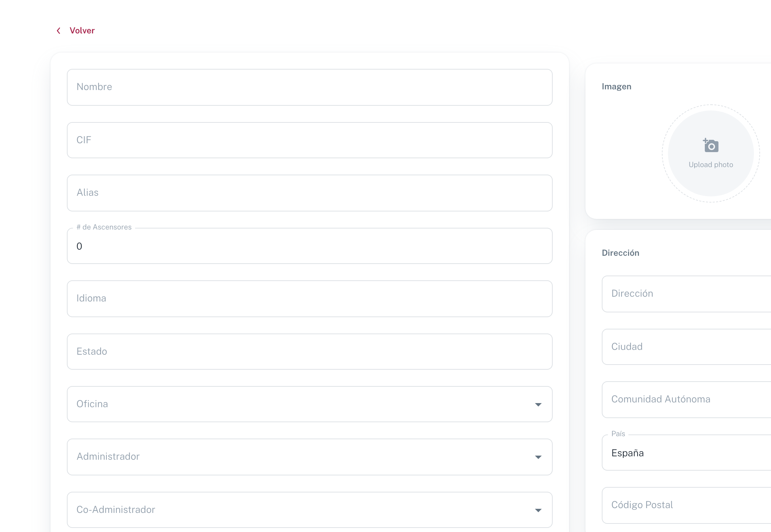Click the Upload photo label text
This screenshot has width=771, height=532.
711,165
